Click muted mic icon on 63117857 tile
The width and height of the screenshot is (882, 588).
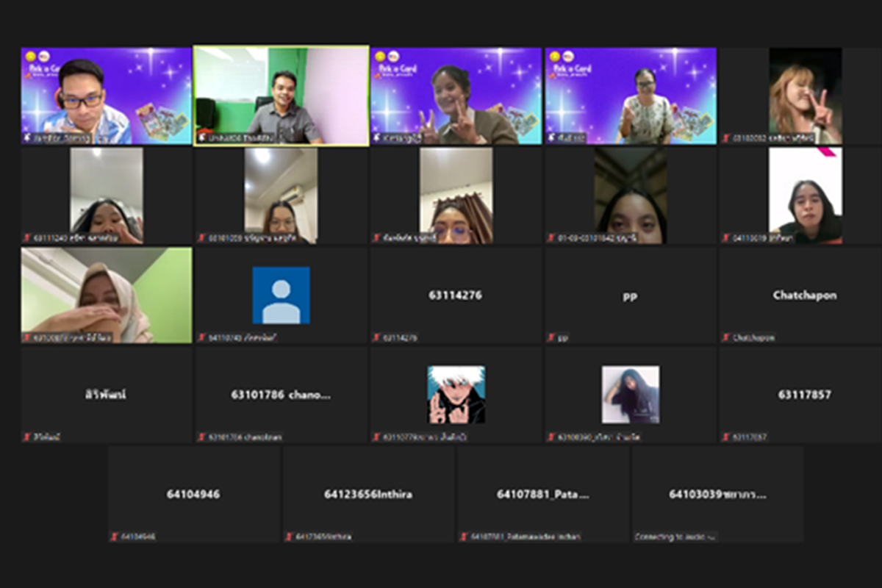pyautogui.click(x=726, y=437)
